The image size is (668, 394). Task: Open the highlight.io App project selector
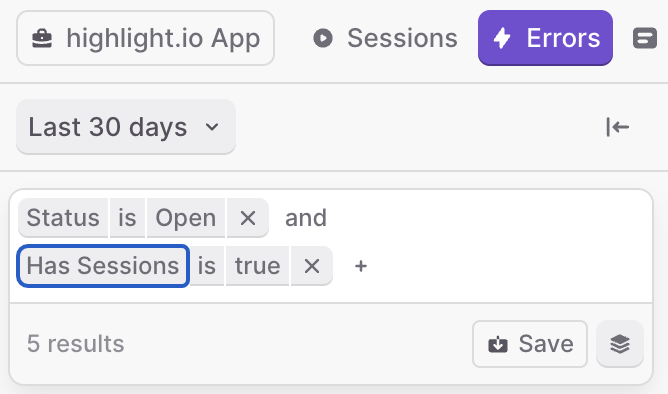[x=145, y=38]
